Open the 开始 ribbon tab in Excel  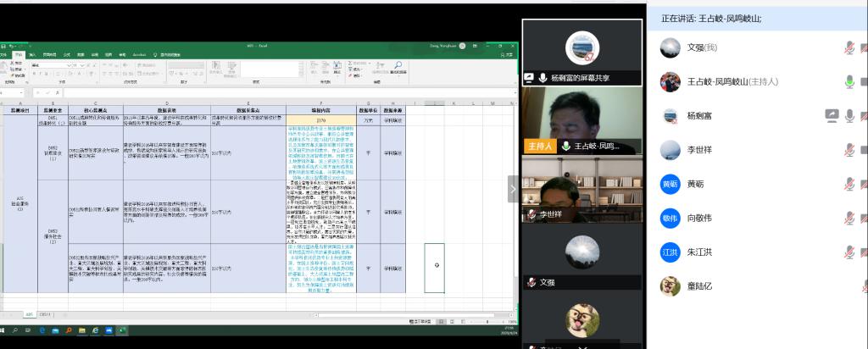pos(18,55)
